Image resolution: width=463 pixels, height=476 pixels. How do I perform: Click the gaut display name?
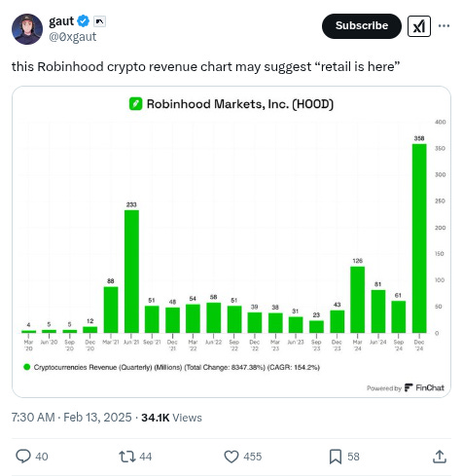click(x=61, y=21)
